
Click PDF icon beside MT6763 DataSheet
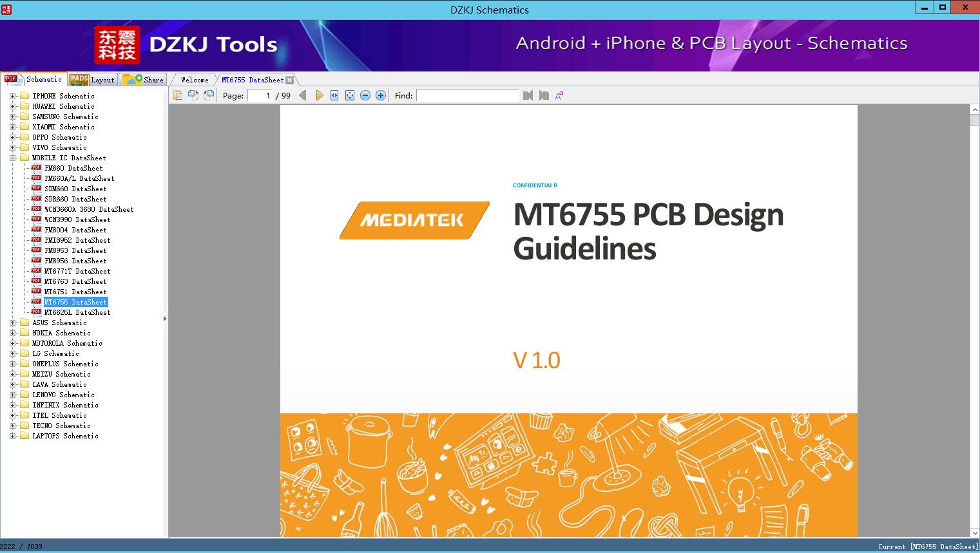36,281
